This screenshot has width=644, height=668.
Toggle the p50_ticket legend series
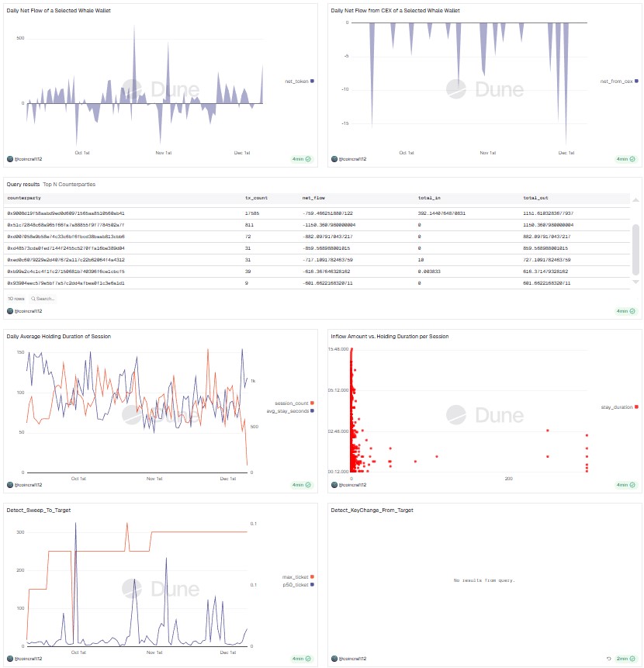[x=298, y=585]
